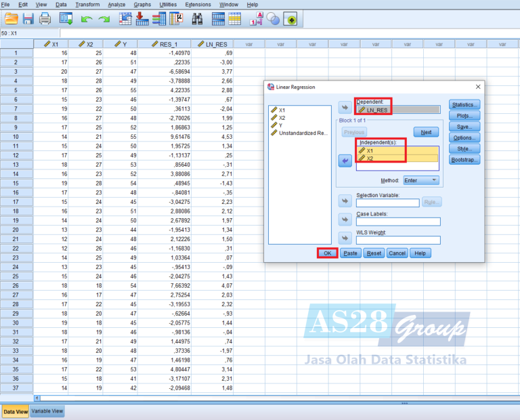Viewport: 520px width, 420px height.
Task: Select the Y variable in the source list
Action: click(282, 125)
